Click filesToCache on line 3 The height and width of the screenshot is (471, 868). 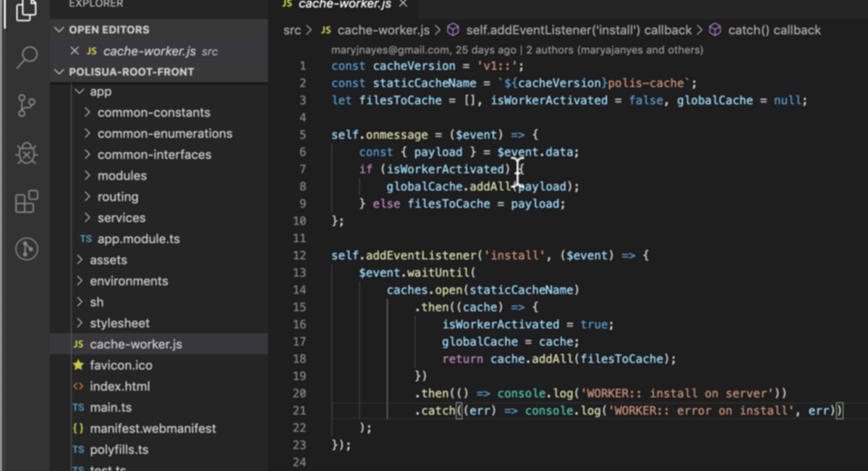400,100
